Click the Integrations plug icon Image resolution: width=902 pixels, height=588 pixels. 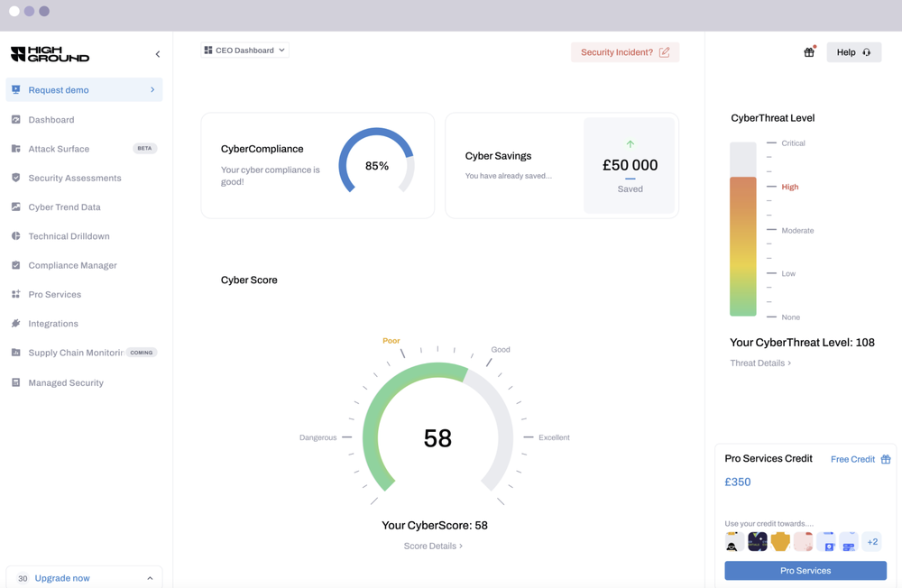pyautogui.click(x=16, y=324)
